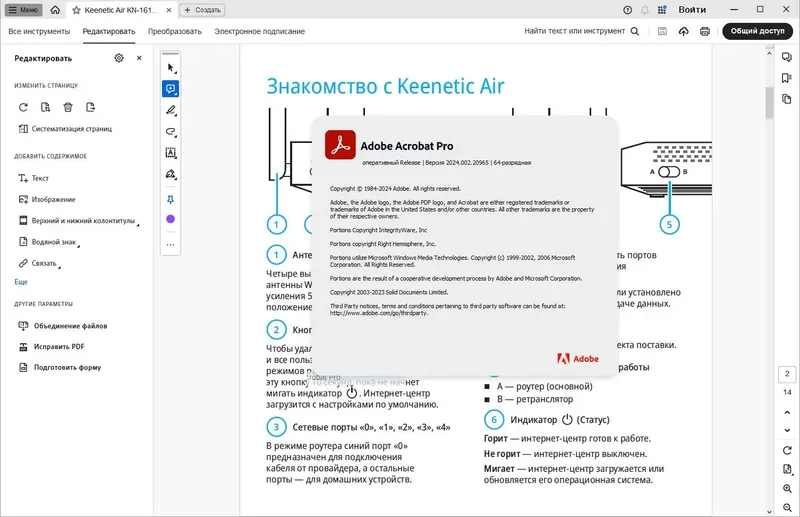Open the page thumbnails panel icon
The height and width of the screenshot is (517, 800).
coord(787,99)
